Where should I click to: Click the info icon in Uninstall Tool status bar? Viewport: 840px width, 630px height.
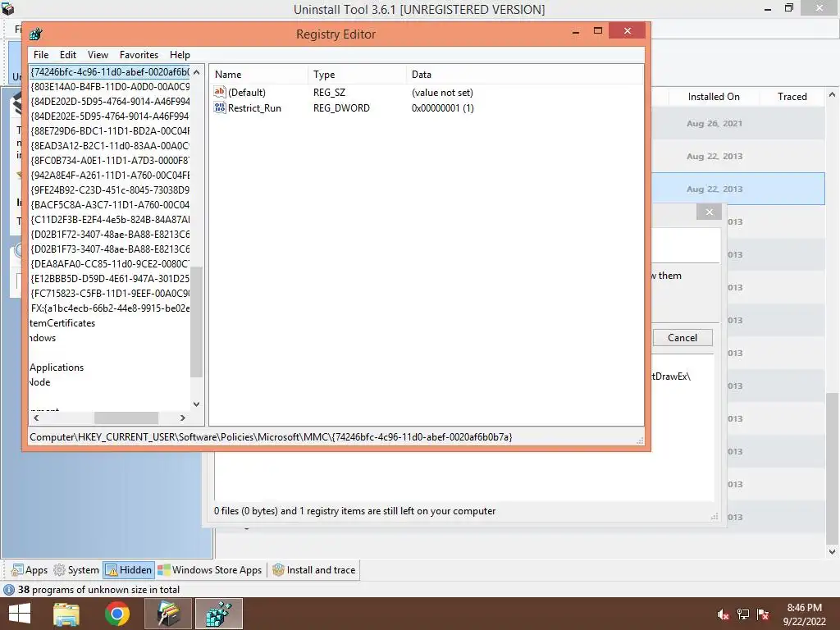pyautogui.click(x=8, y=590)
